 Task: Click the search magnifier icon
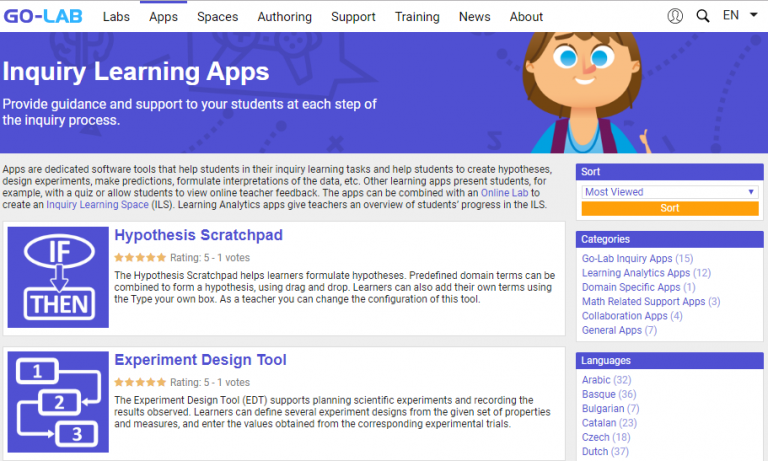coord(703,16)
